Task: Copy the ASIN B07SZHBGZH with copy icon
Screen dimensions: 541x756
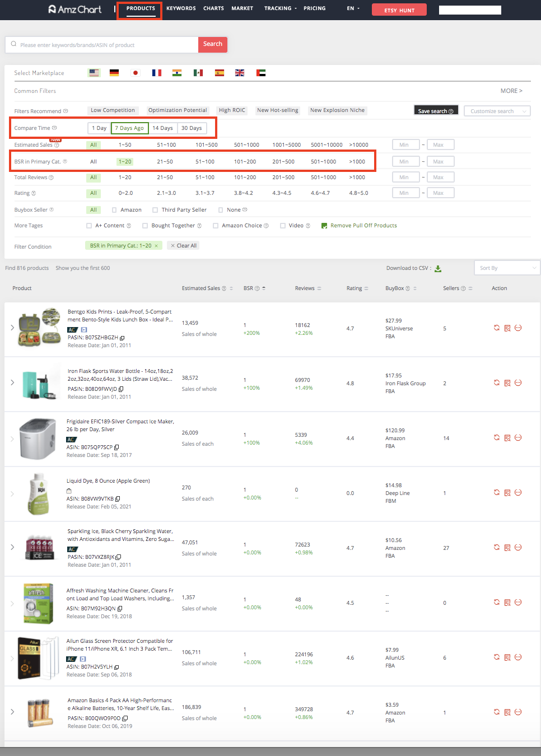Action: tap(122, 338)
